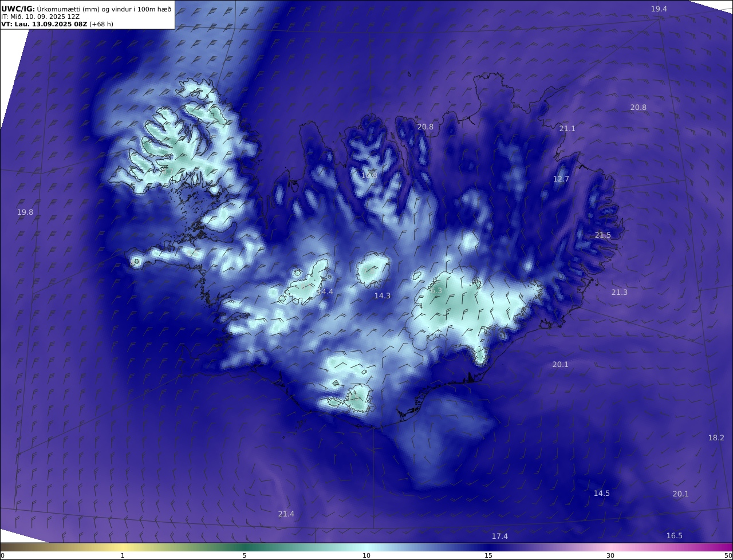Click the colorbar tick label 15
The width and height of the screenshot is (733, 560).
[488, 555]
